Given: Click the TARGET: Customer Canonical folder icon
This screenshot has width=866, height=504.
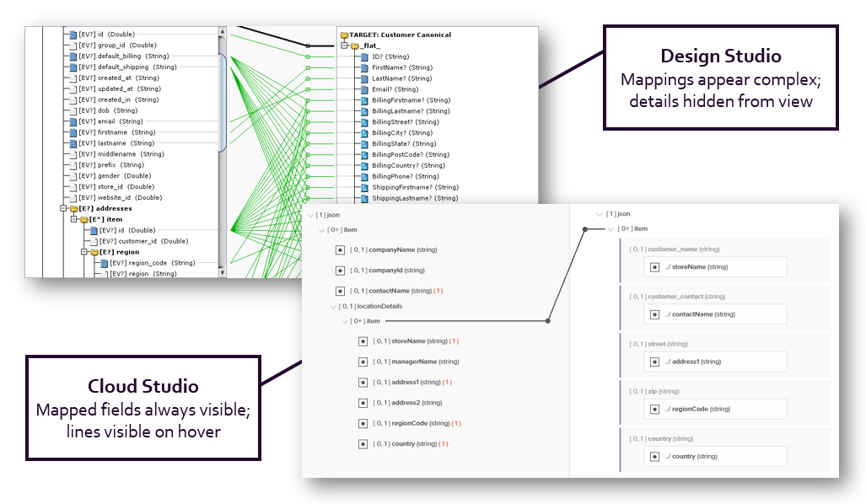Looking at the screenshot, I should coord(343,35).
